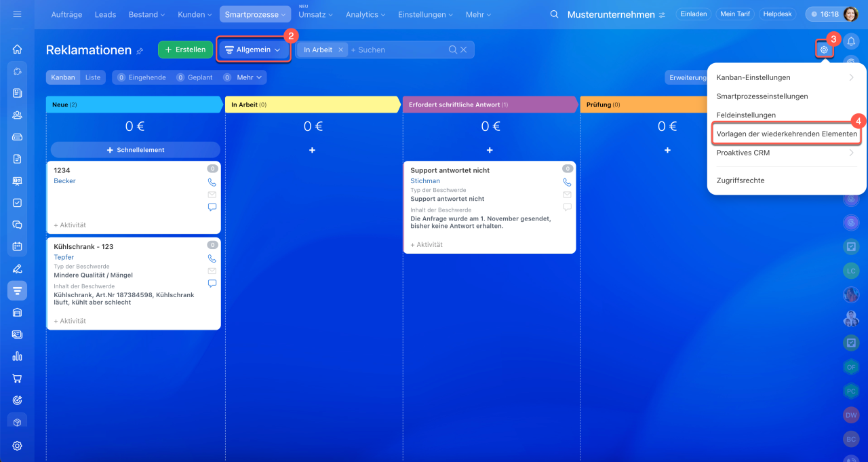The image size is (868, 462).
Task: Click the plus in the In Arbeit column
Action: pyautogui.click(x=312, y=150)
